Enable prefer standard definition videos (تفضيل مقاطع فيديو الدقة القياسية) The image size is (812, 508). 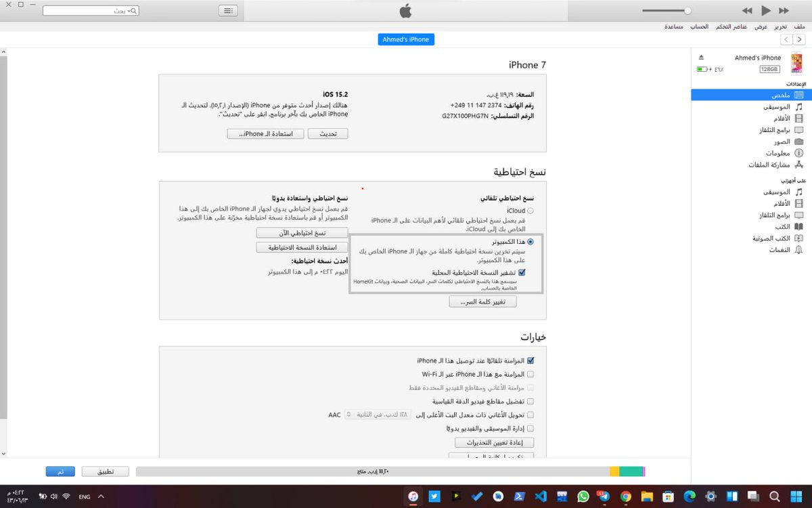531,401
